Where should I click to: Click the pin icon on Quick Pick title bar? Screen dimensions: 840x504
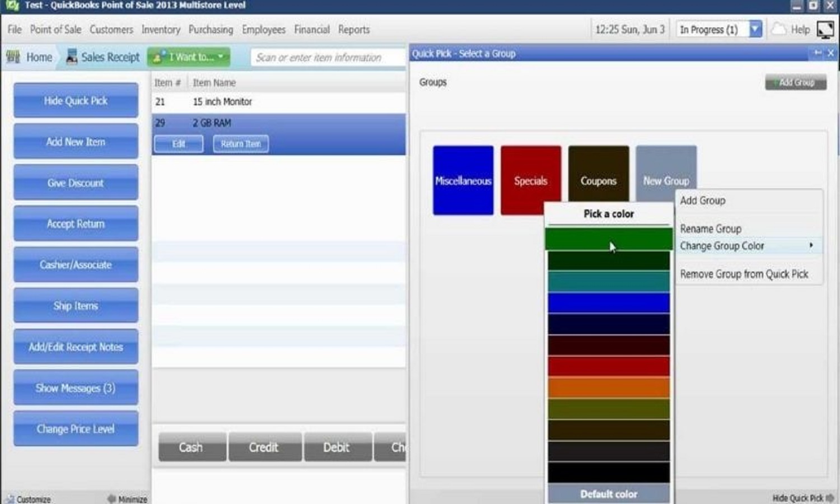coord(818,53)
